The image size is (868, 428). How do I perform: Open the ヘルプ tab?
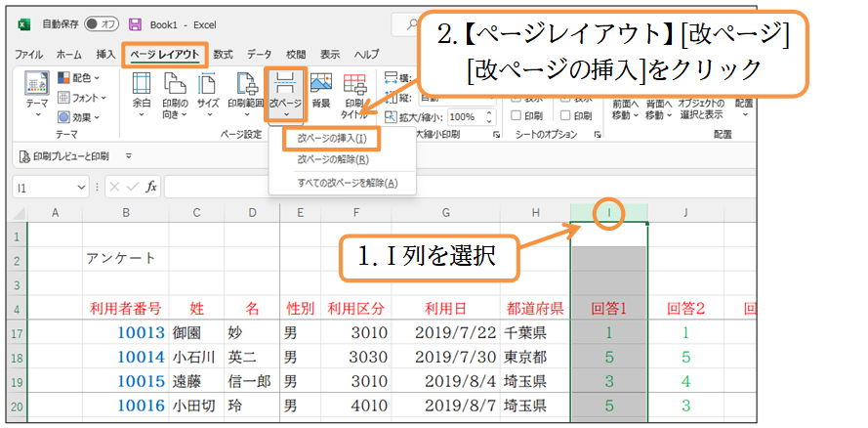(366, 55)
